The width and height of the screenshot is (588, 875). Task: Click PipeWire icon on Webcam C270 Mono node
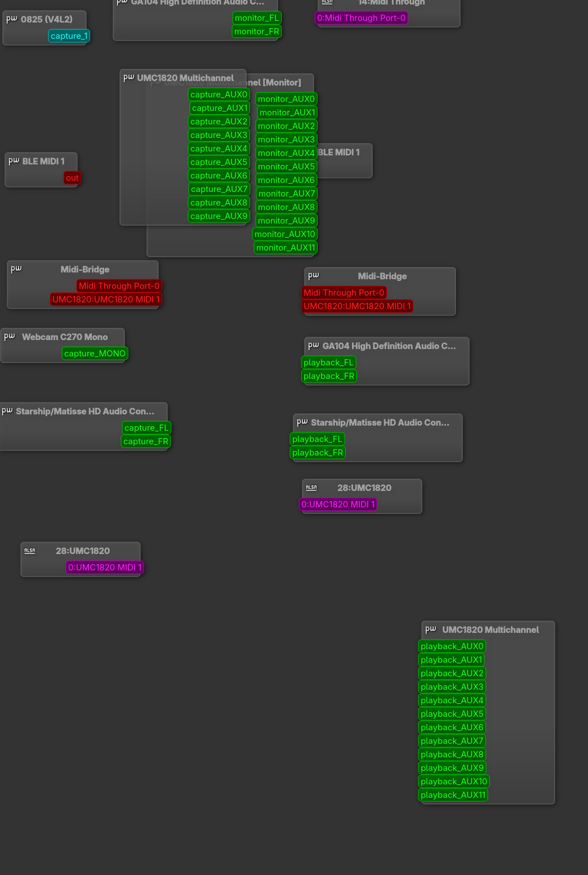pos(10,337)
